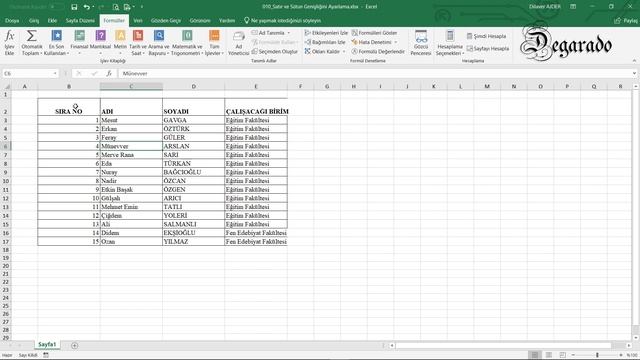Screen dimensions: 640x360
Task: Click the Etkileyenleri İzle trace precedents icon
Action: coord(308,33)
